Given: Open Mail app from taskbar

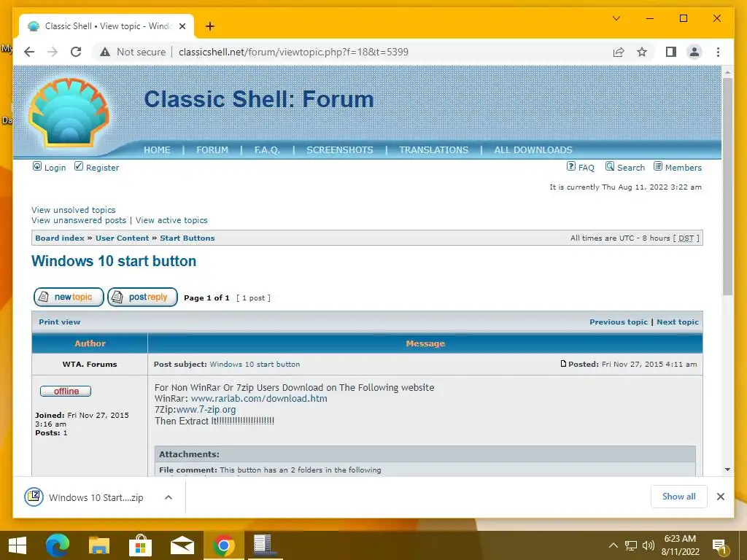Looking at the screenshot, I should [x=182, y=545].
